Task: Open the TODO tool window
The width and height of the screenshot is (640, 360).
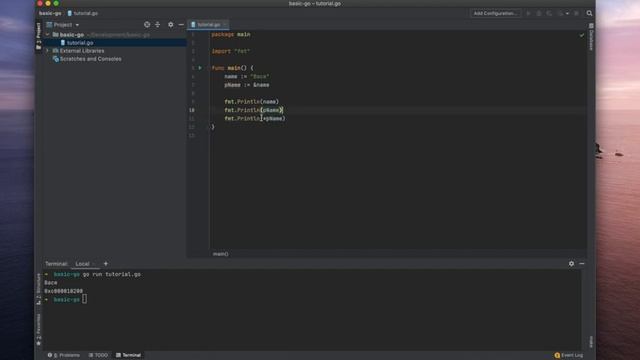Action: tap(98, 355)
